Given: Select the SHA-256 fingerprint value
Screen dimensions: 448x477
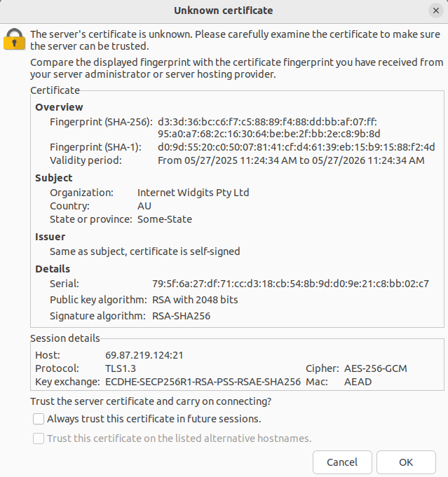Looking at the screenshot, I should click(x=269, y=127).
